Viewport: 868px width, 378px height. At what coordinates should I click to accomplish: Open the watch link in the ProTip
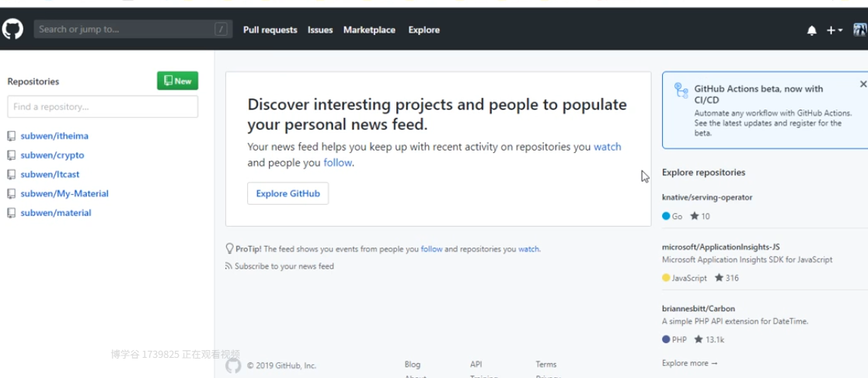(x=528, y=249)
